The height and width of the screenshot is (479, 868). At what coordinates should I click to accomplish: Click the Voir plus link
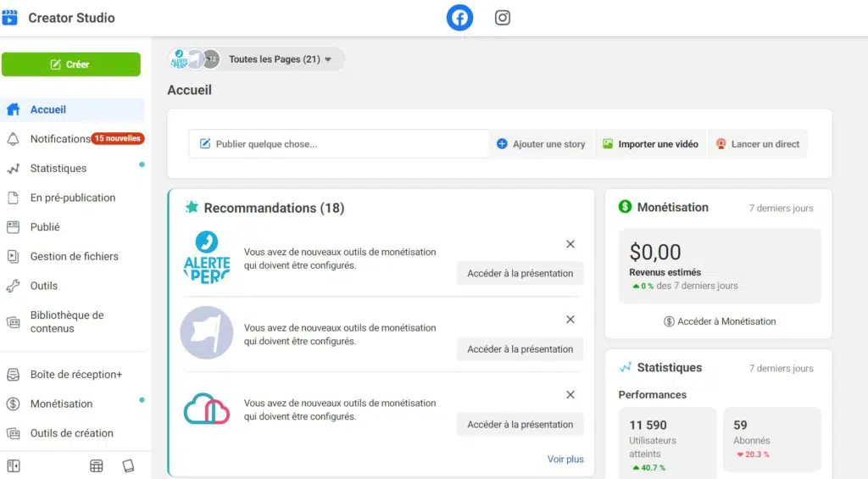565,459
